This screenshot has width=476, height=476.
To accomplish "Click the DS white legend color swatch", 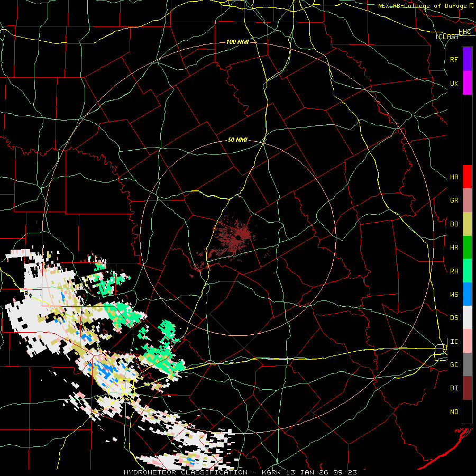I will (x=467, y=317).
